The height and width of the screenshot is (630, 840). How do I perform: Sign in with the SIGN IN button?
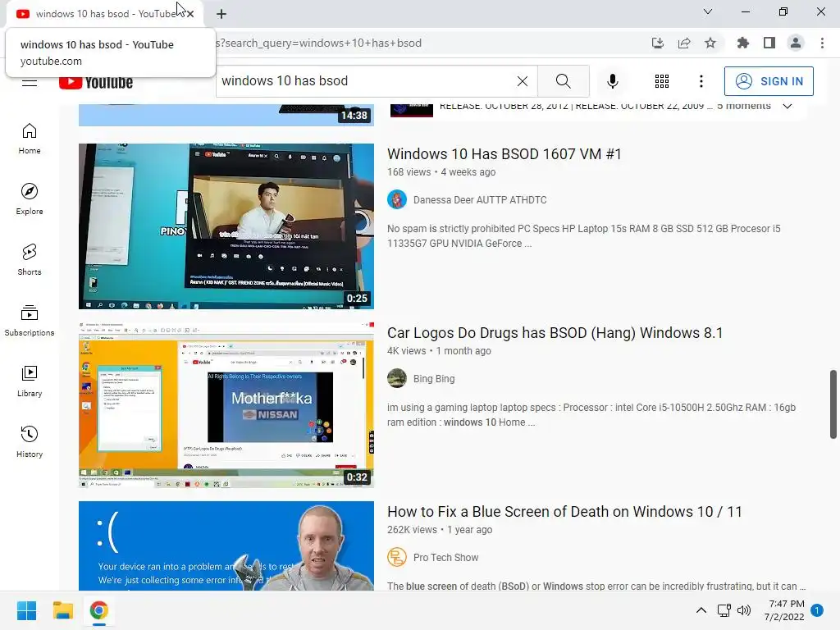click(x=768, y=81)
